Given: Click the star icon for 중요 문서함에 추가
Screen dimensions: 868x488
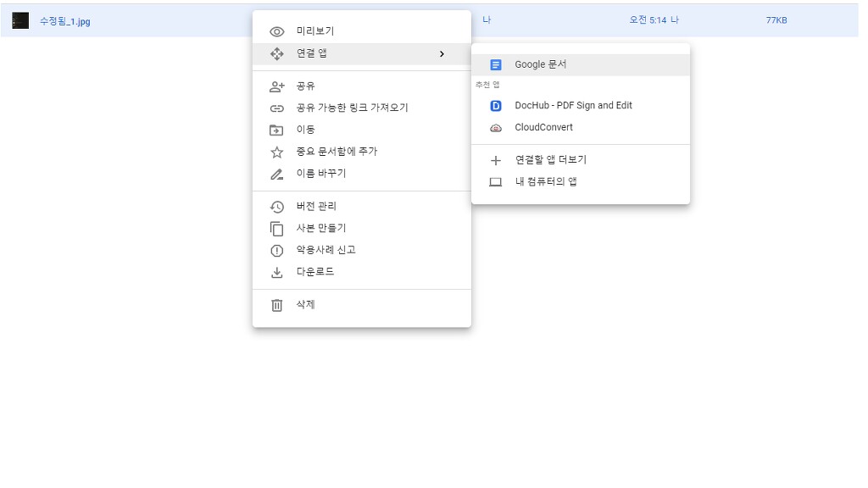Looking at the screenshot, I should (276, 152).
